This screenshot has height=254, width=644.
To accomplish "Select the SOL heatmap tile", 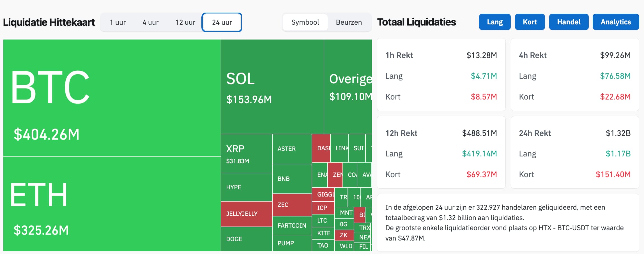I will point(272,87).
